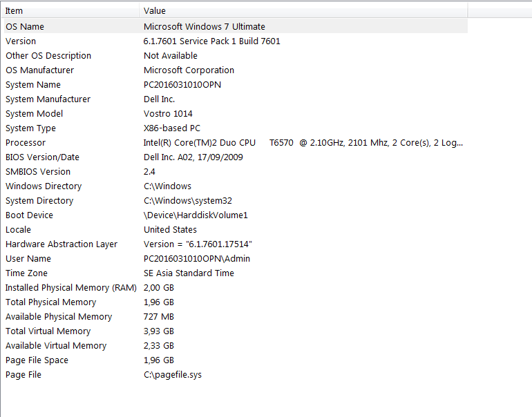Select the Installed Physical Memory (RAM) row

tap(236, 288)
